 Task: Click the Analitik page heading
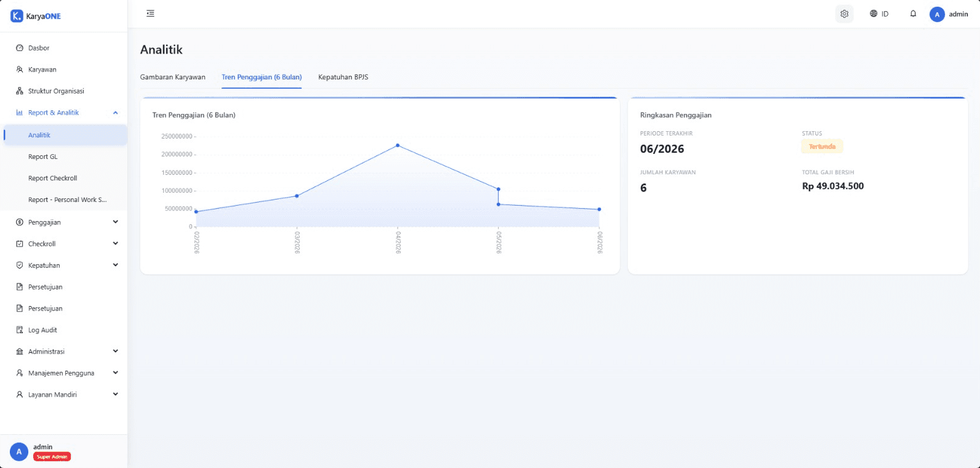(161, 50)
